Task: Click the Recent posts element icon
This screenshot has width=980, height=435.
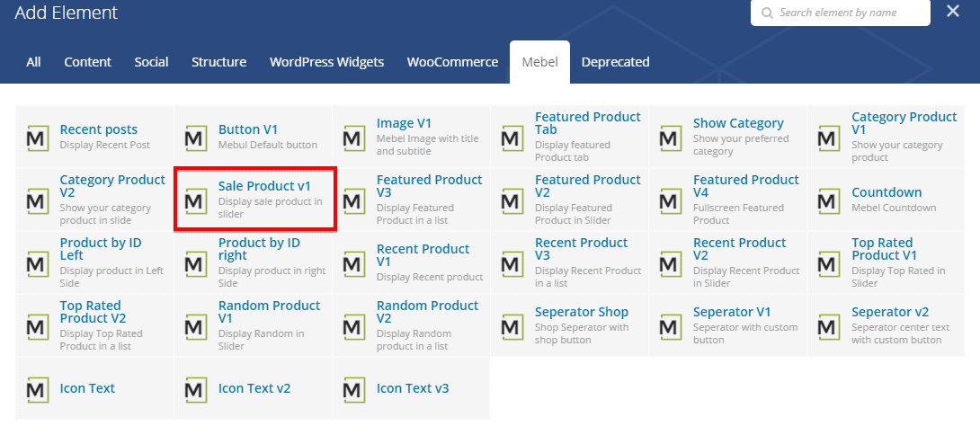Action: [38, 138]
